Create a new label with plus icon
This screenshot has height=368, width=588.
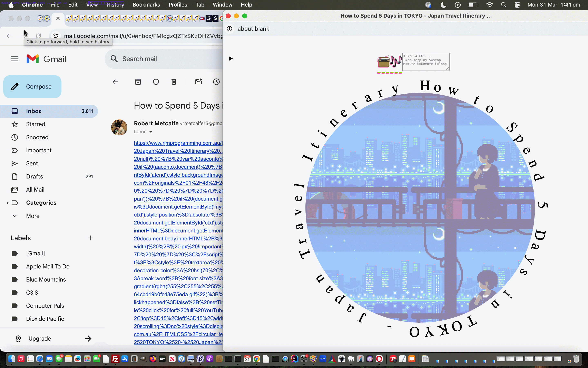coord(91,238)
